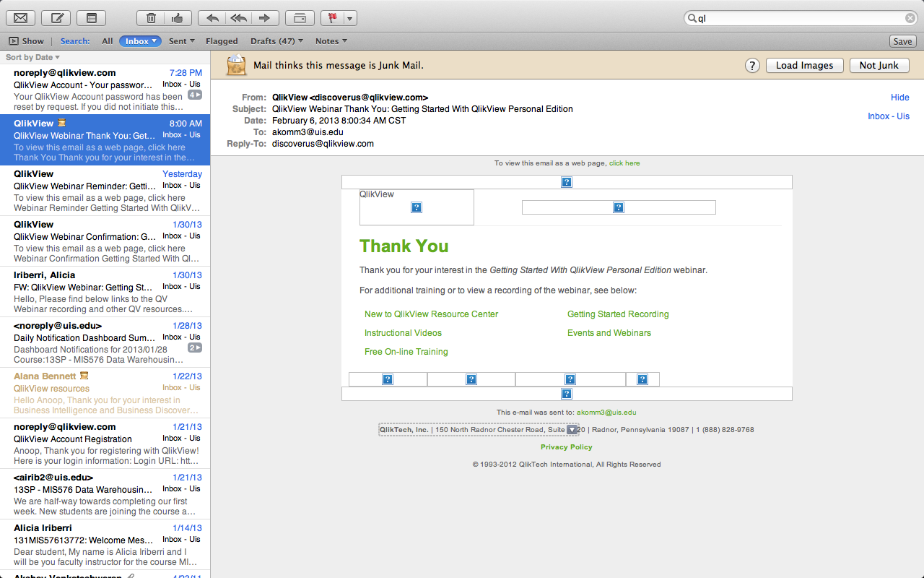Select Inbox search scope
The height and width of the screenshot is (578, 924).
tap(140, 41)
